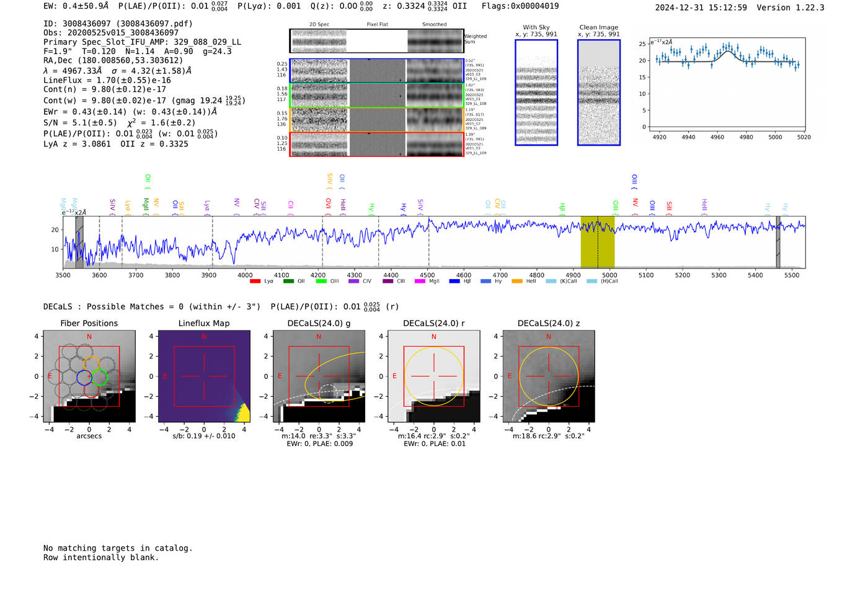Click the Primary Spec_Slot_IFU_AMP line
The height and width of the screenshot is (591, 868).
[x=142, y=42]
